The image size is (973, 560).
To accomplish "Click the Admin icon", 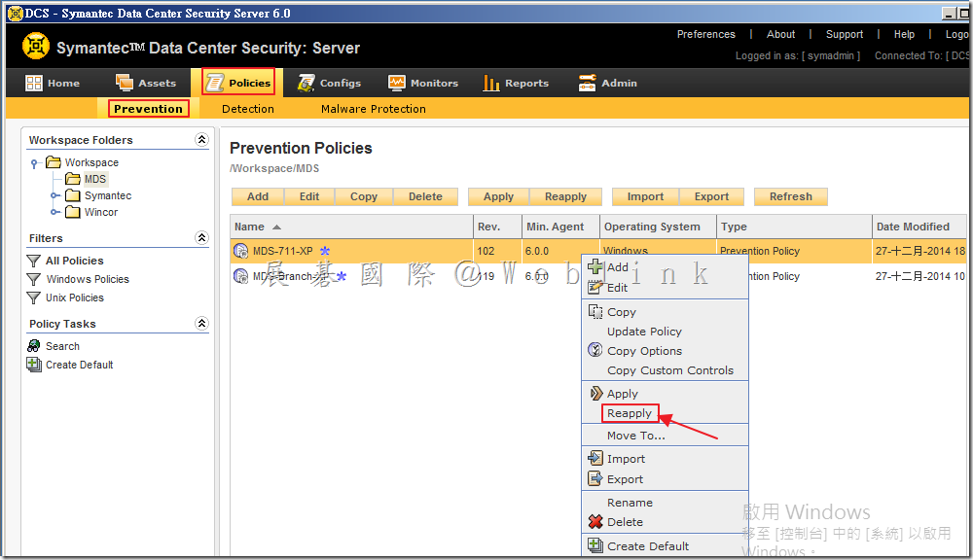I will coord(587,83).
